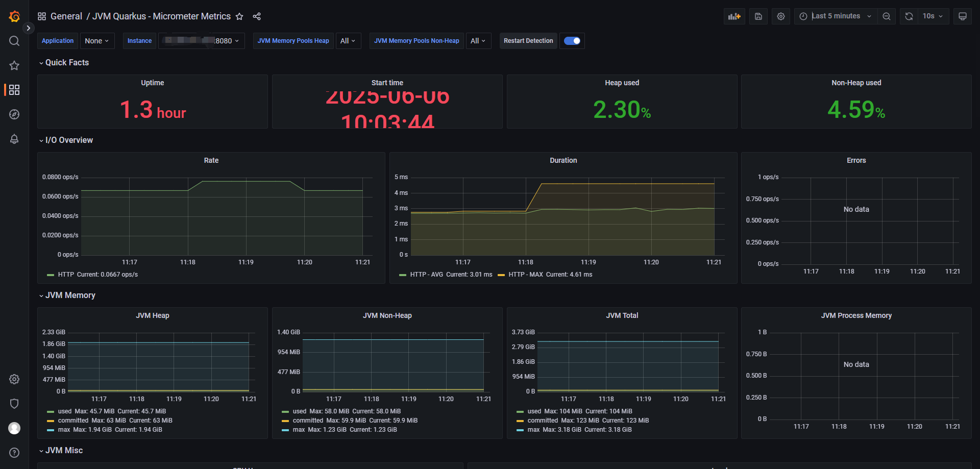
Task: Open the Search dashboards icon
Action: (14, 41)
